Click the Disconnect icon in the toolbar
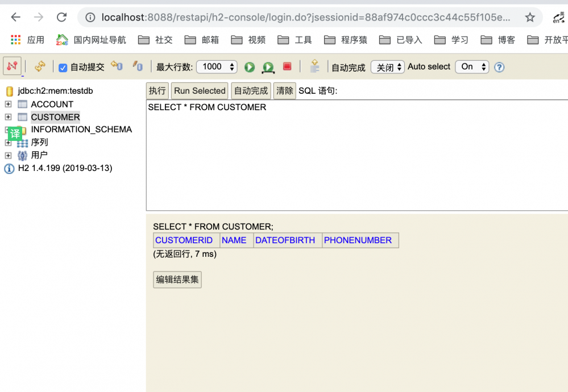 (x=11, y=66)
